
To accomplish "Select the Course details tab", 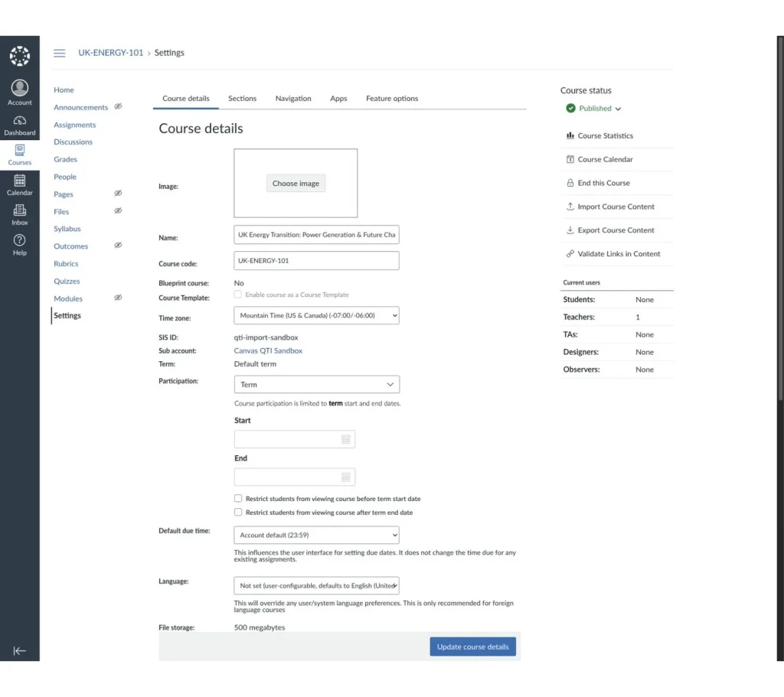I will pyautogui.click(x=186, y=99).
